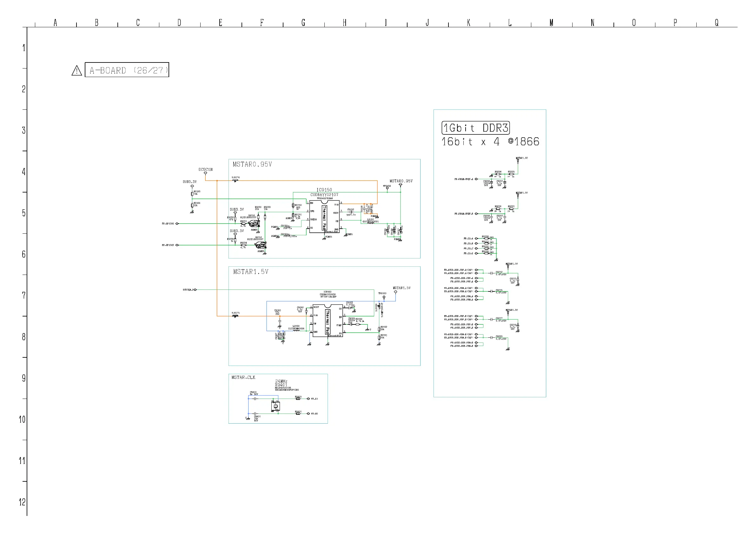Viewport: 756px width, 534px height.
Task: Click the 1Gbit DDR3 label box
Action: [475, 128]
